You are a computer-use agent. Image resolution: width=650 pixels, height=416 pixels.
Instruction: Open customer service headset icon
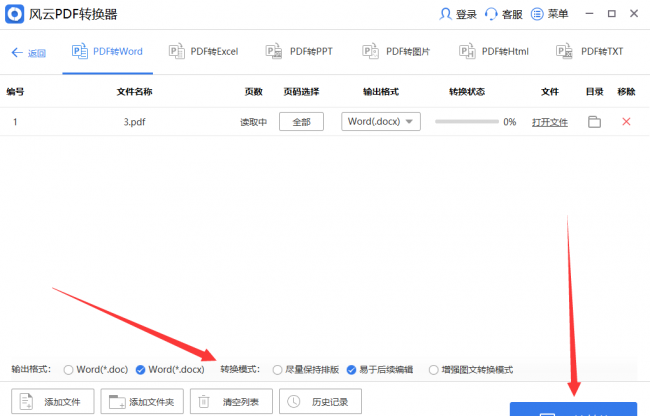491,14
